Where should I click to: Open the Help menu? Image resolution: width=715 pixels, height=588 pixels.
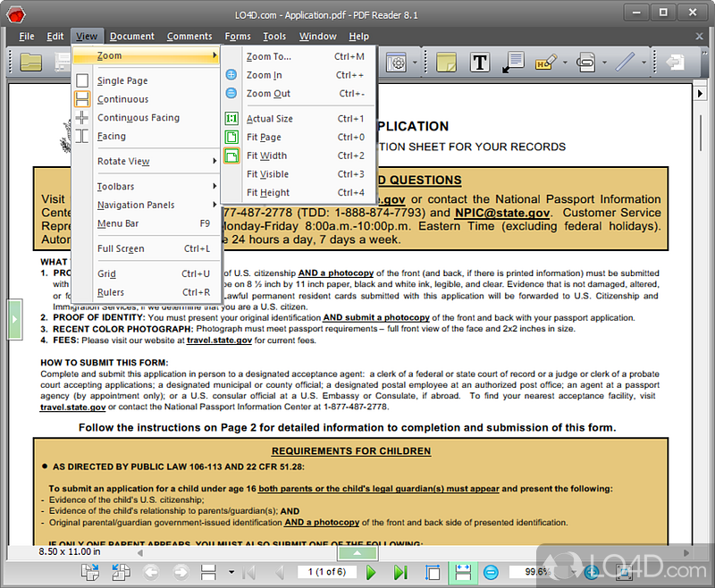pyautogui.click(x=359, y=36)
